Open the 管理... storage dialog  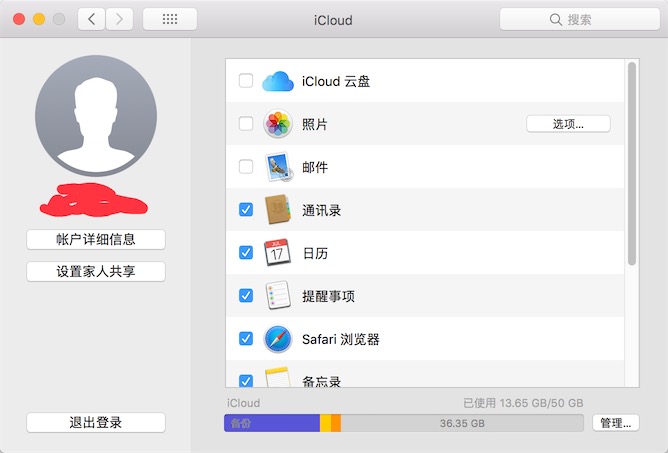614,423
